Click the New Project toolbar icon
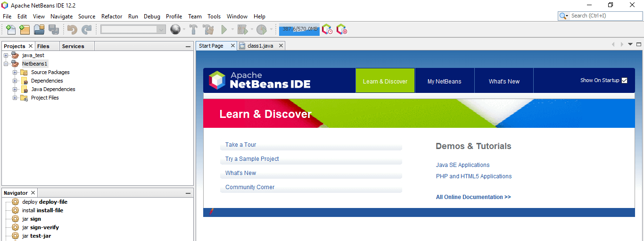This screenshot has height=241, width=644. tap(25, 30)
